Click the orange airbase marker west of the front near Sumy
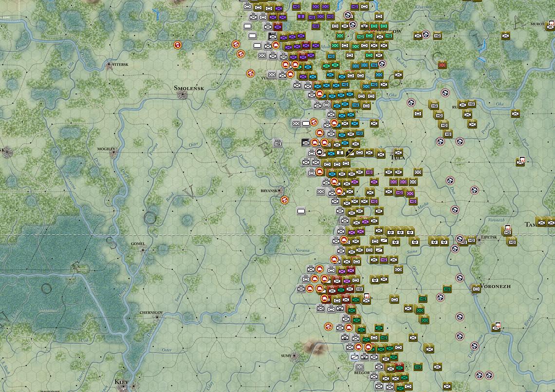 [x=329, y=326]
